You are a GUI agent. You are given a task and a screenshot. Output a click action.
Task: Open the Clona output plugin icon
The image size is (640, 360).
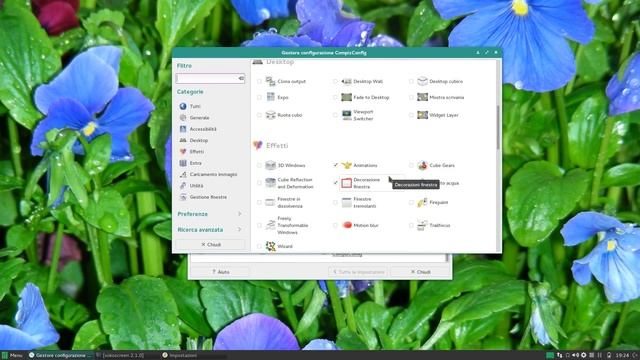[270, 81]
